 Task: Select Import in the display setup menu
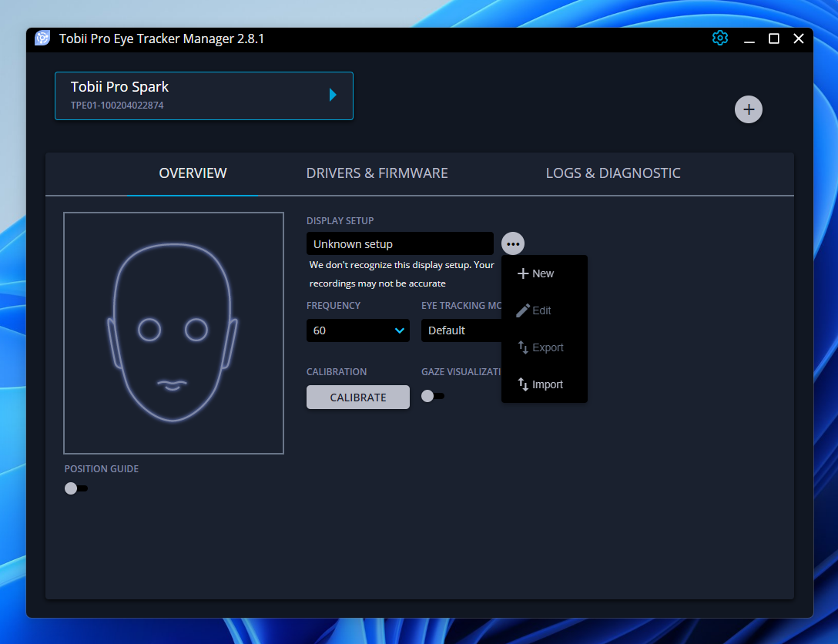pos(545,384)
